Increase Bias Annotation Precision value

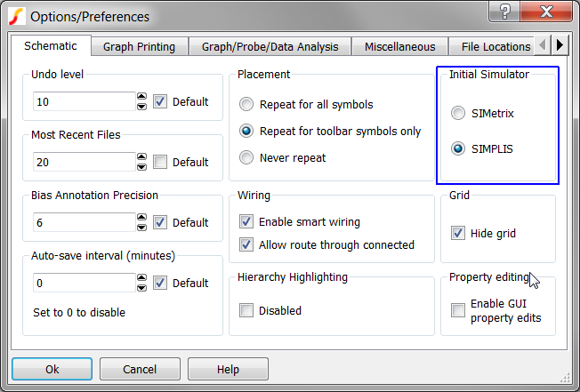[141, 217]
